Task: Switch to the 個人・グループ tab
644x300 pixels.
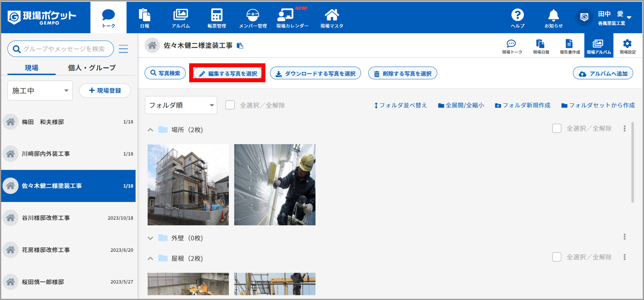Action: tap(92, 68)
